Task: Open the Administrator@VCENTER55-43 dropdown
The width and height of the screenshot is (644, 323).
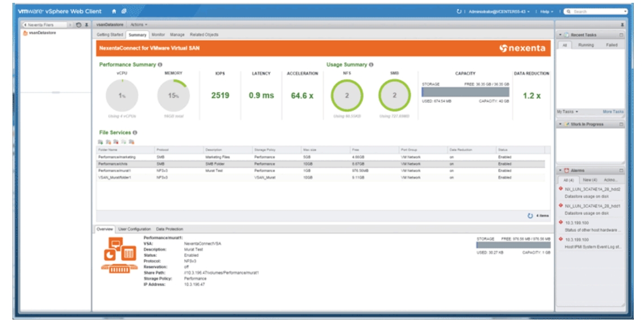Action: tap(499, 11)
